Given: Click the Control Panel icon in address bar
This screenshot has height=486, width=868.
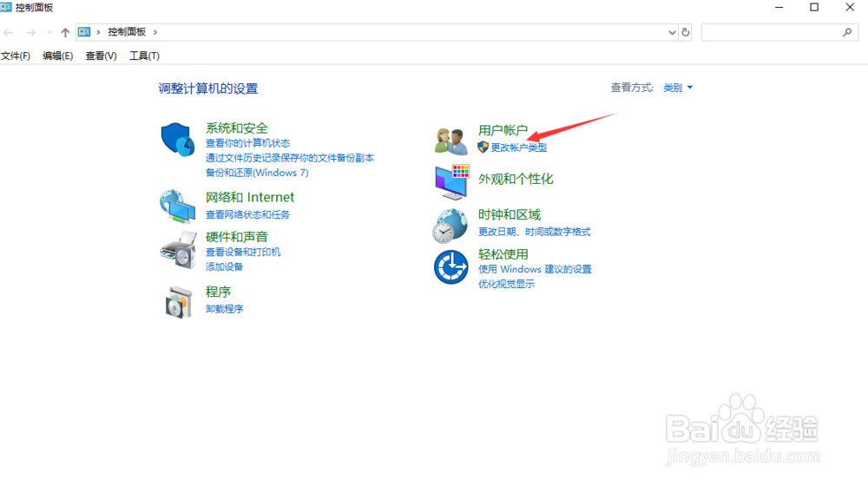Looking at the screenshot, I should 84,32.
